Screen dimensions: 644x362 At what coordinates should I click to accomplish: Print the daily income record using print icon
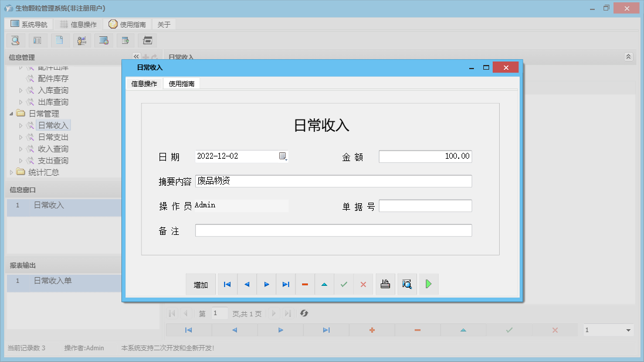pyautogui.click(x=385, y=284)
